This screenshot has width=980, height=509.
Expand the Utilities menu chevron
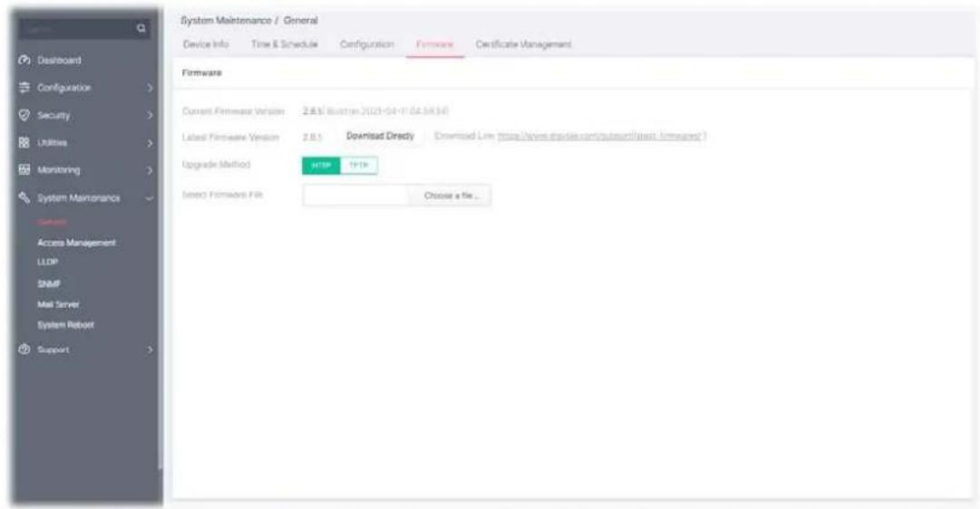pos(150,143)
